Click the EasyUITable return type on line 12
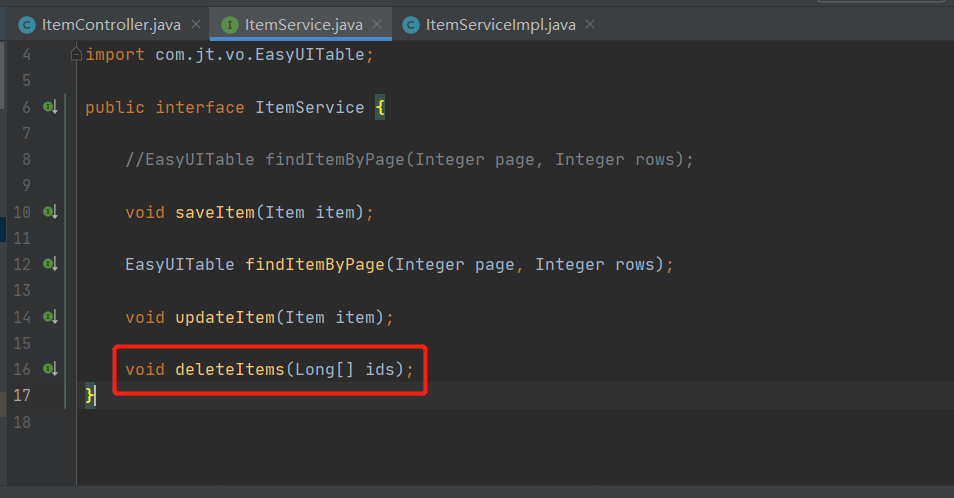 (179, 265)
